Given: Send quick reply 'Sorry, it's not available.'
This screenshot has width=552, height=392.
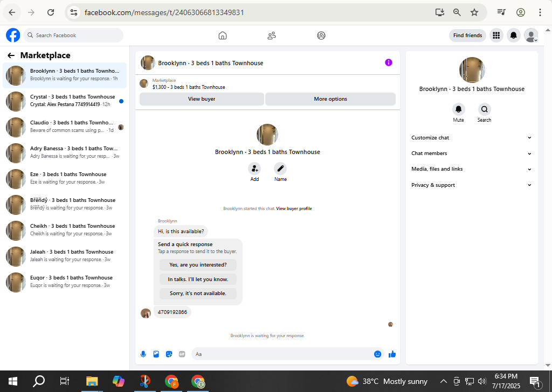Looking at the screenshot, I should (198, 293).
